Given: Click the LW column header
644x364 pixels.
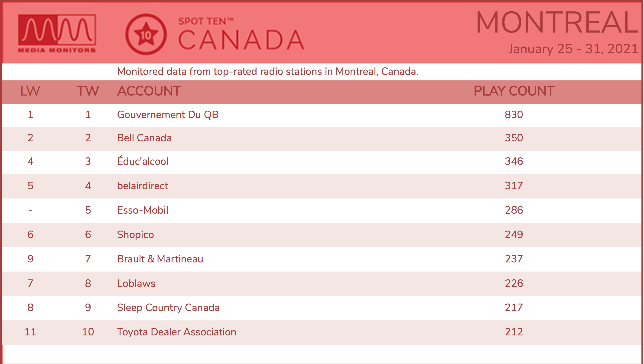Looking at the screenshot, I should [x=30, y=91].
